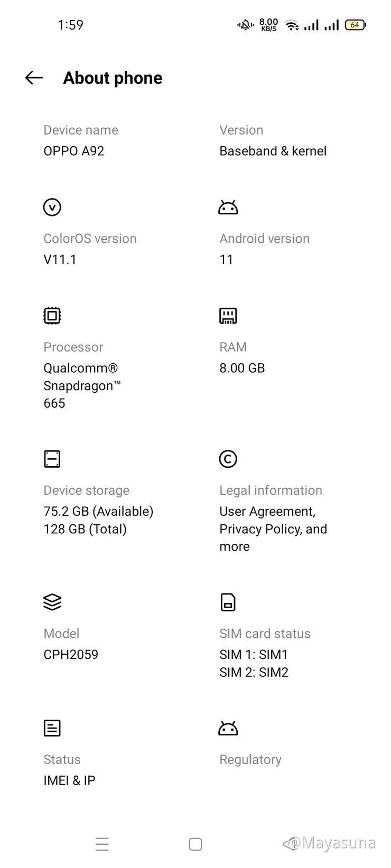The width and height of the screenshot is (391, 868).
Task: Select the CPH2059 model number
Action: tap(71, 655)
